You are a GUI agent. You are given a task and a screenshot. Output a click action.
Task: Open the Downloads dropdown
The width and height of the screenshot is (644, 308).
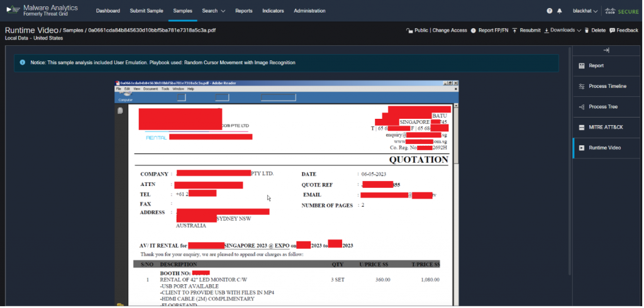[562, 30]
